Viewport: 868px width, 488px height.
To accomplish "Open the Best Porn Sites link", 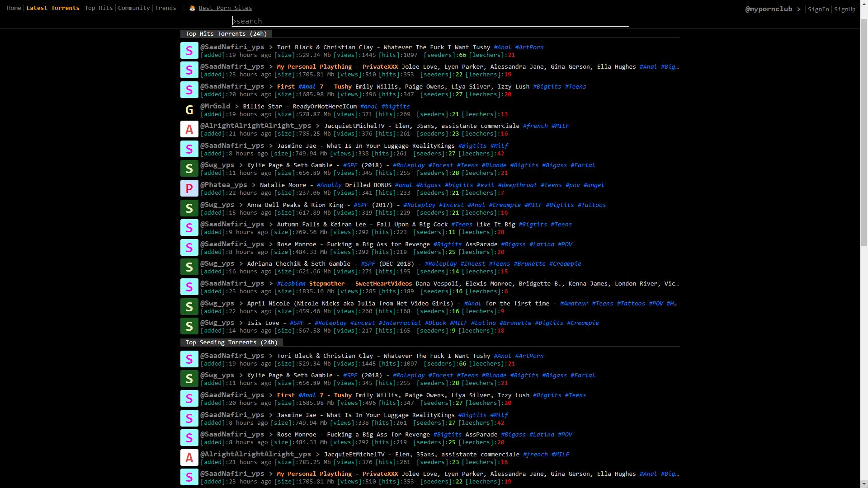I will click(x=225, y=8).
